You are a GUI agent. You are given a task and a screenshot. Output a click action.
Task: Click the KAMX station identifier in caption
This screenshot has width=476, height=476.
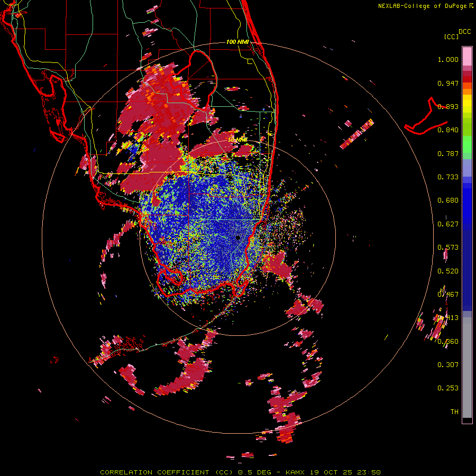click(296, 472)
